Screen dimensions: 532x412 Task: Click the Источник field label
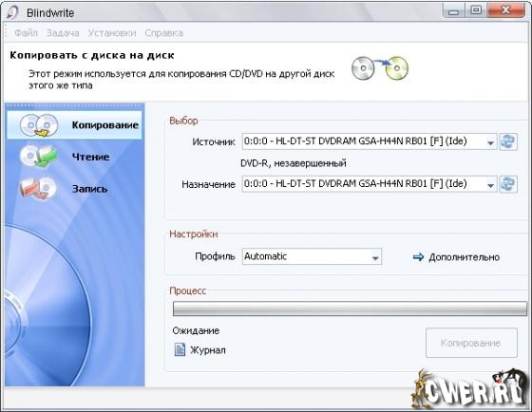(214, 141)
